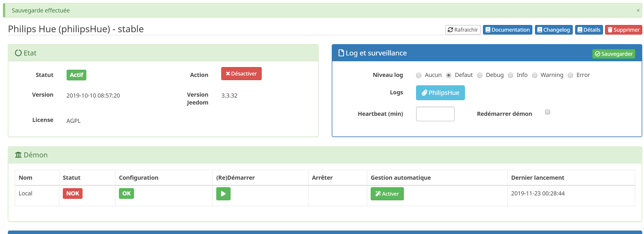This screenshot has width=644, height=234.
Task: Select the Debug log level
Action: click(480, 75)
